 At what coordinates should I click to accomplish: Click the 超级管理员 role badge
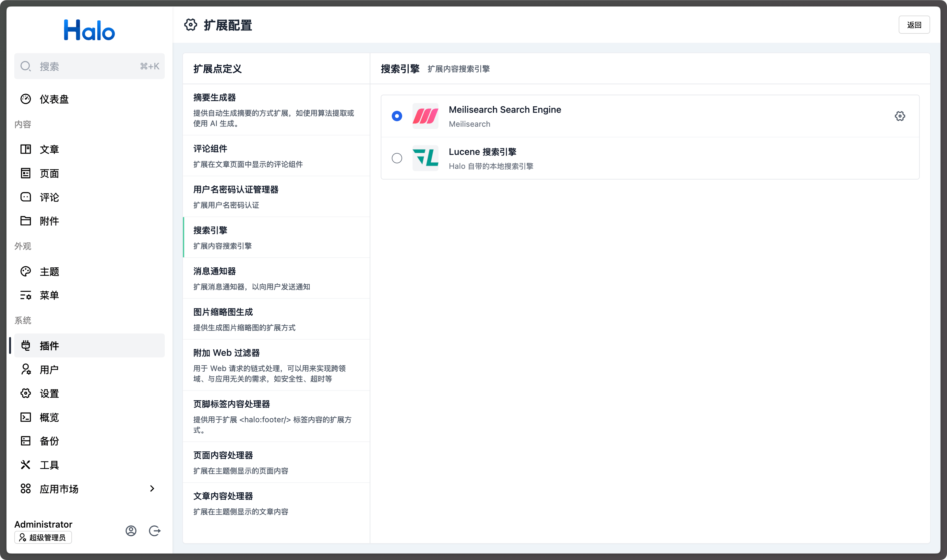(x=43, y=537)
